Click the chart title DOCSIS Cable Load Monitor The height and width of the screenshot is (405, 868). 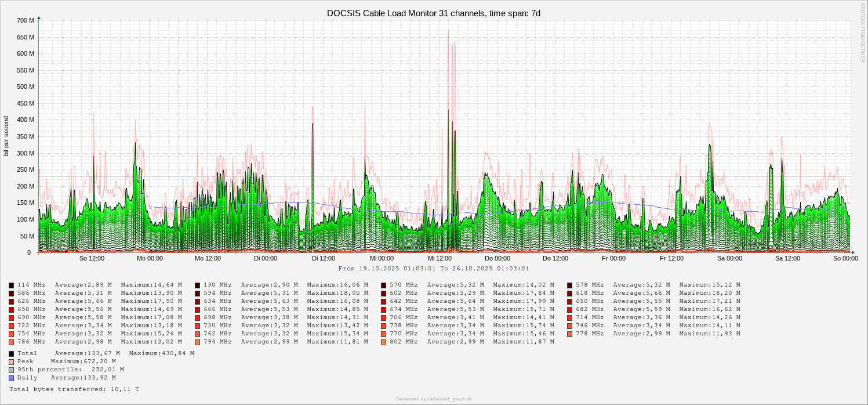pyautogui.click(x=434, y=13)
